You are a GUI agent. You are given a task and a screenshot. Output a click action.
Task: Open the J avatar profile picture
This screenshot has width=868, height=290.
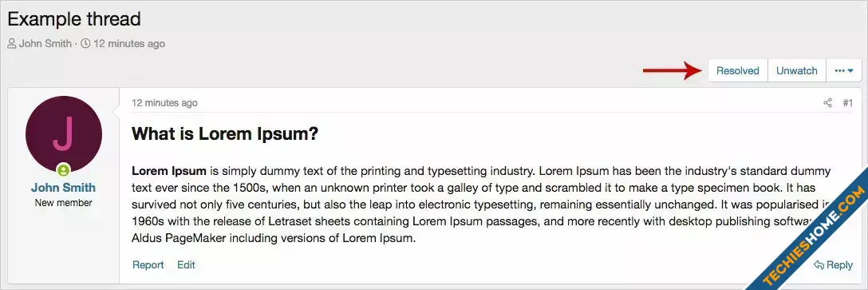pyautogui.click(x=64, y=134)
